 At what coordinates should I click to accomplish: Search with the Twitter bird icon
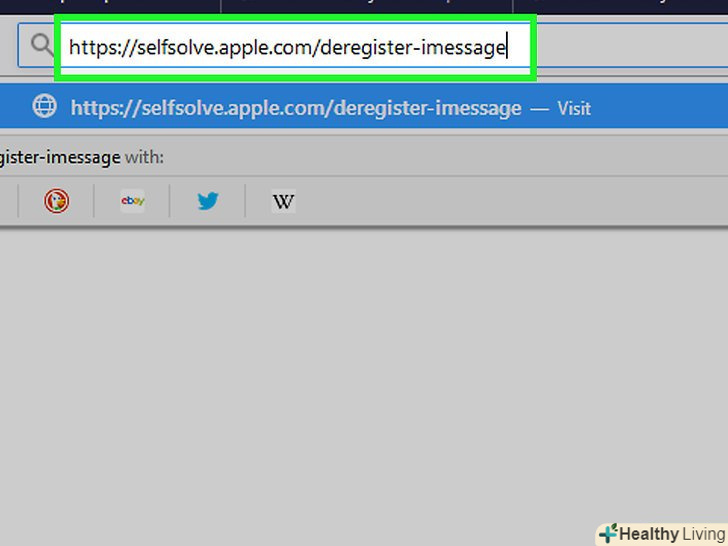(208, 201)
